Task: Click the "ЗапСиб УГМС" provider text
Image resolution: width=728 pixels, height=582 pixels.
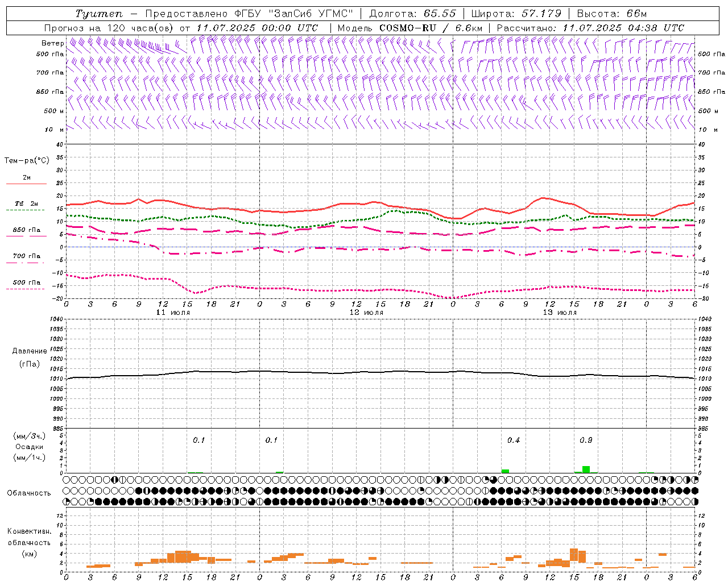Action: [312, 14]
